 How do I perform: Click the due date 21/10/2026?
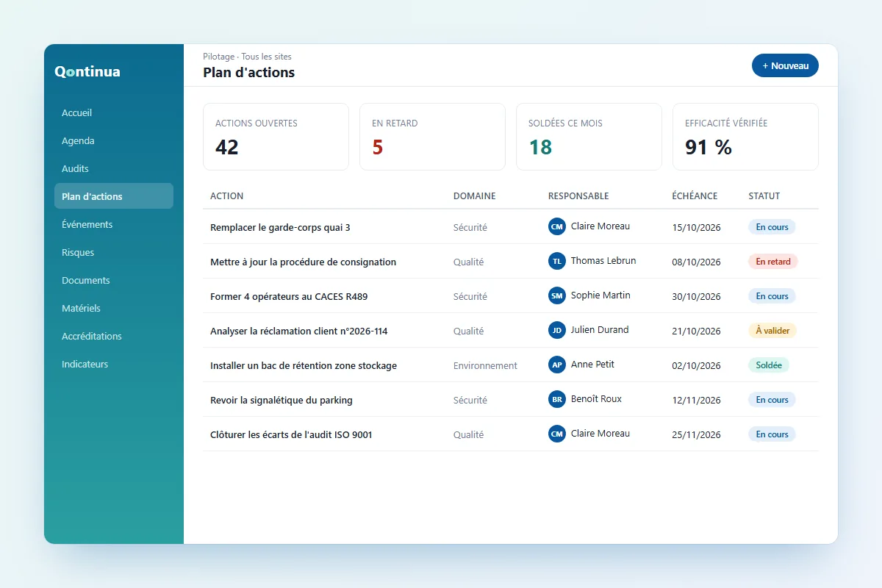[697, 331]
